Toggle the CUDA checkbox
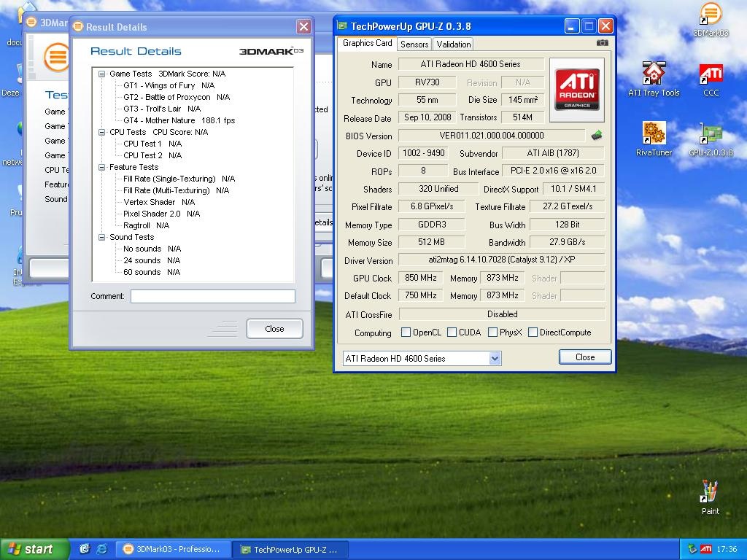The height and width of the screenshot is (560, 747). pyautogui.click(x=452, y=332)
